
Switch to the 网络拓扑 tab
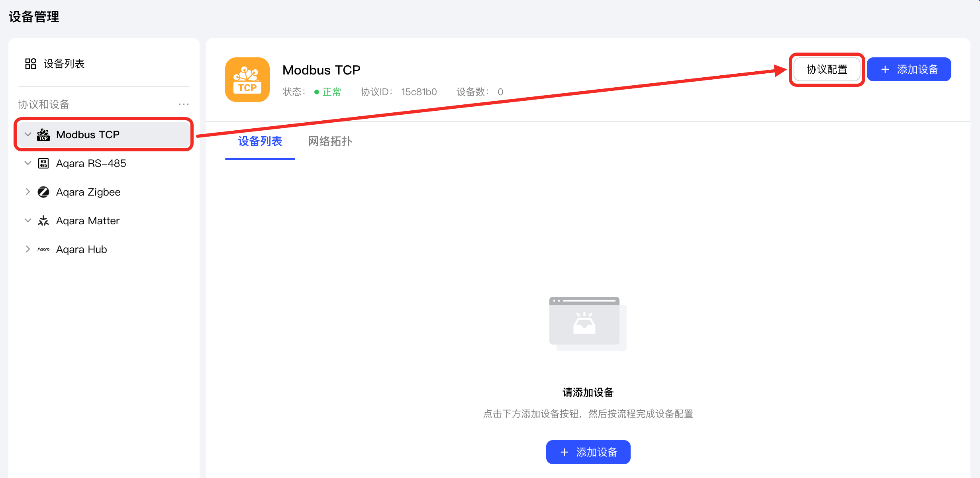[x=330, y=141]
